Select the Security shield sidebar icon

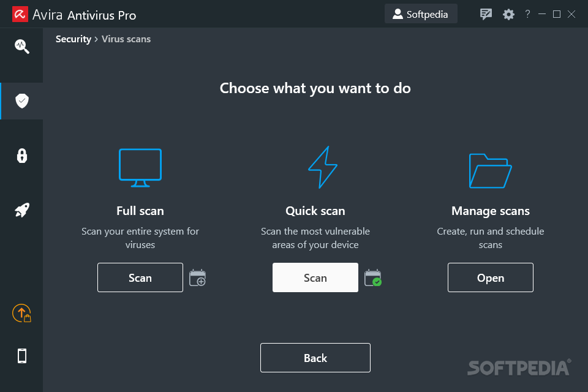pos(22,101)
